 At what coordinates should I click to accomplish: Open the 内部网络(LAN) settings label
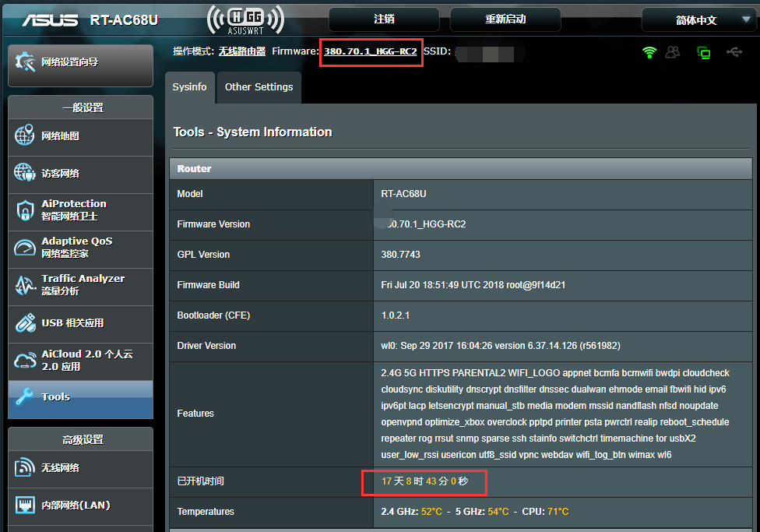76,506
